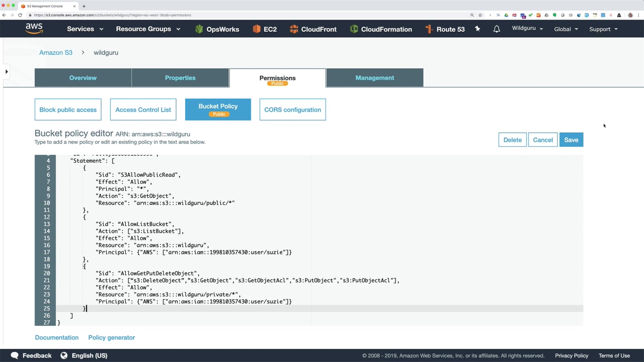Switch to the Properties tab
644x362 pixels.
coord(180,78)
